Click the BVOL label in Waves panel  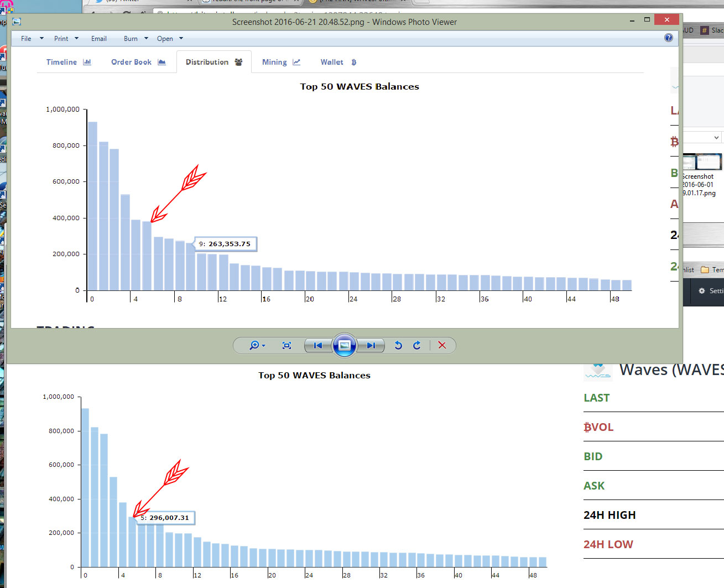[598, 427]
